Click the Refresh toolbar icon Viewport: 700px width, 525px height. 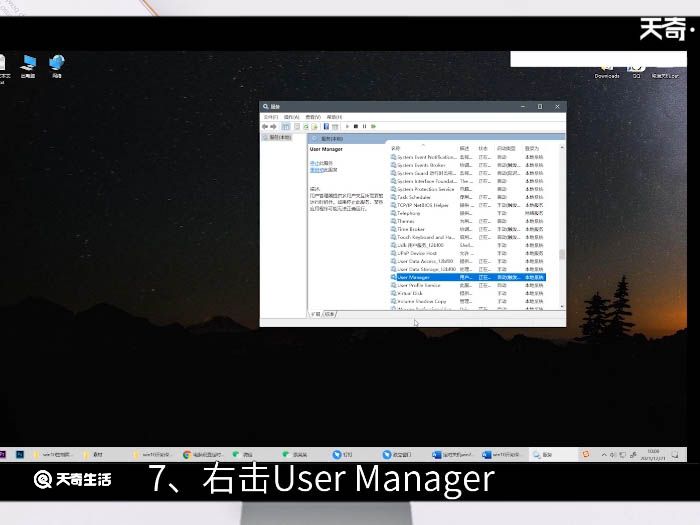coord(306,127)
